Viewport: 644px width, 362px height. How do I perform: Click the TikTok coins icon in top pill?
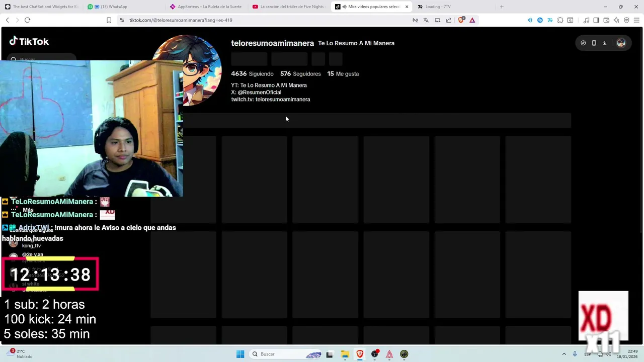[x=583, y=43]
